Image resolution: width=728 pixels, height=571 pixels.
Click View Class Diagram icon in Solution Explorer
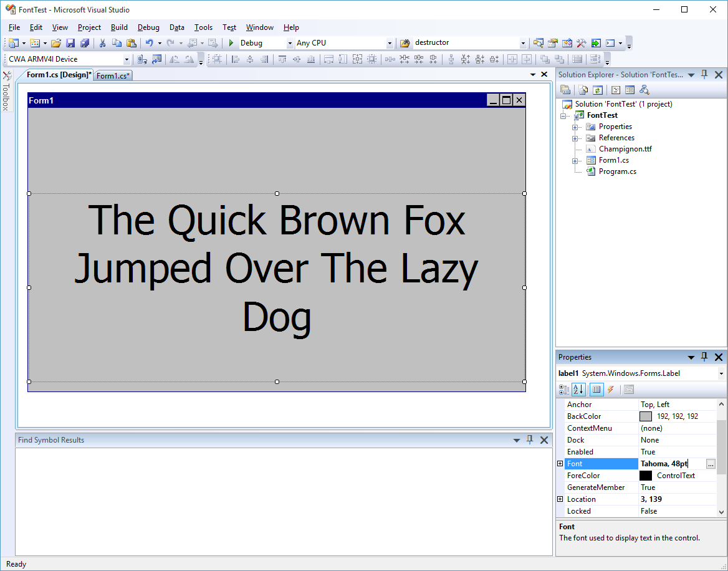click(x=644, y=90)
